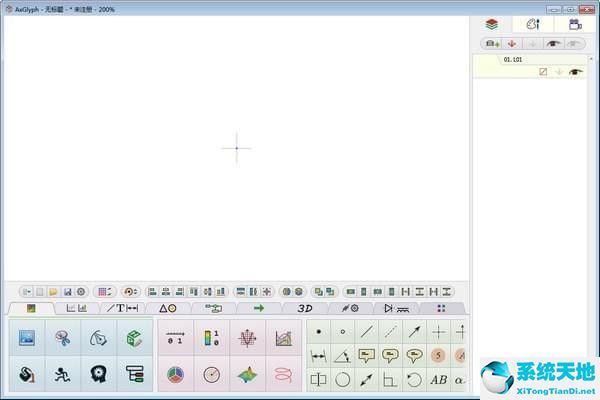Screen dimensions: 600x400
Task: Insert an image with the picture tool
Action: pos(27,338)
